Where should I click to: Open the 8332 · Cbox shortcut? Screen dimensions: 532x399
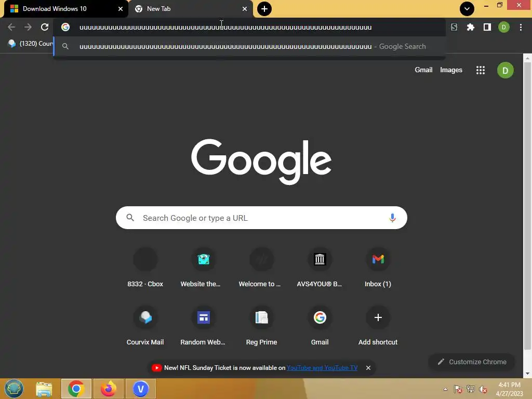[x=145, y=268]
